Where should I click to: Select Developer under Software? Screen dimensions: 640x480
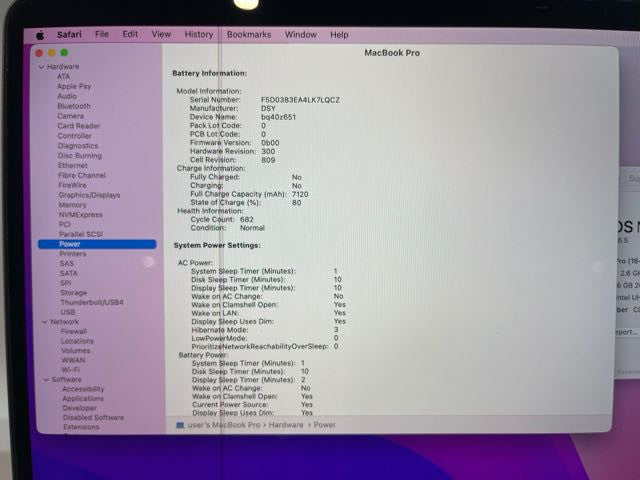pyautogui.click(x=80, y=408)
